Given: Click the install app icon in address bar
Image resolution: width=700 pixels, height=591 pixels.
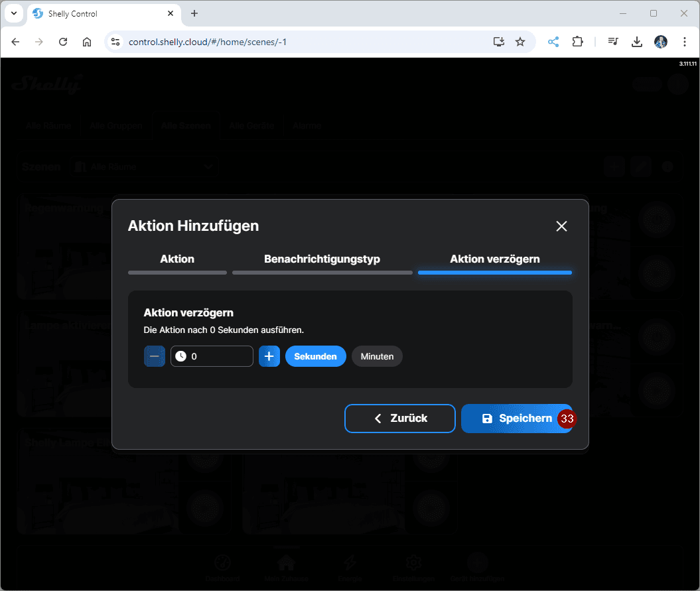Looking at the screenshot, I should tap(499, 42).
